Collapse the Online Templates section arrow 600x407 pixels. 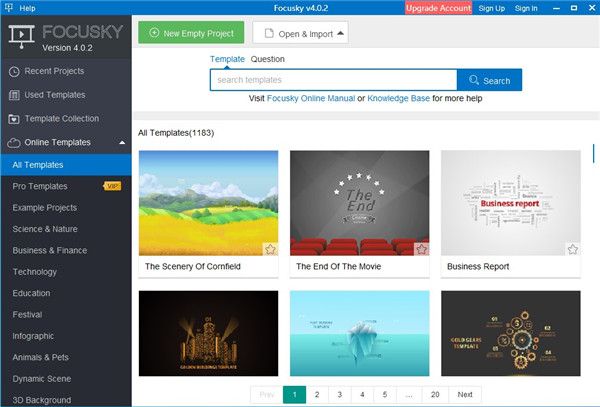[x=122, y=143]
